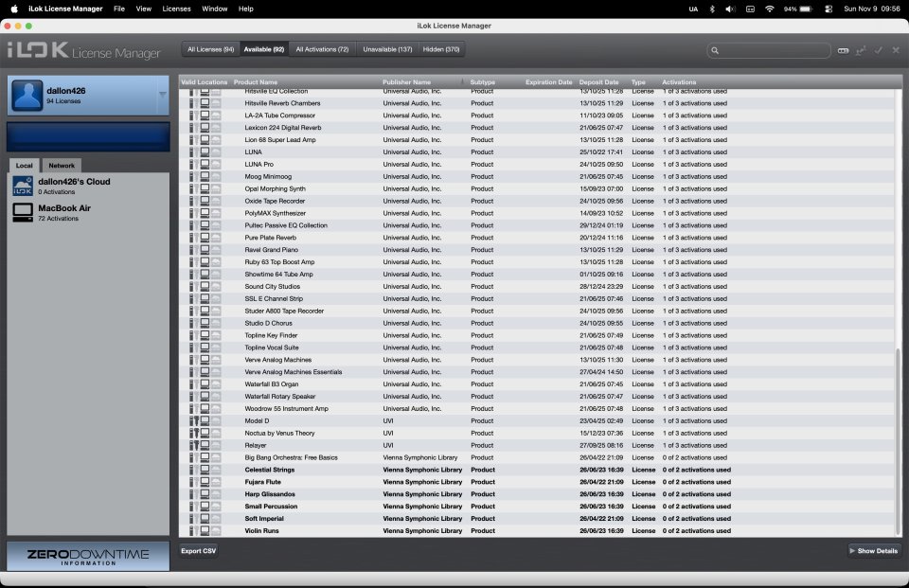Show hidden licenses via Hidden (370) filter

[x=441, y=48]
